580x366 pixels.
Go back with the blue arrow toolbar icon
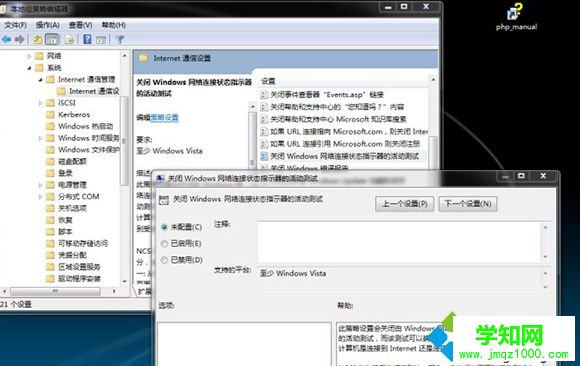[6, 39]
